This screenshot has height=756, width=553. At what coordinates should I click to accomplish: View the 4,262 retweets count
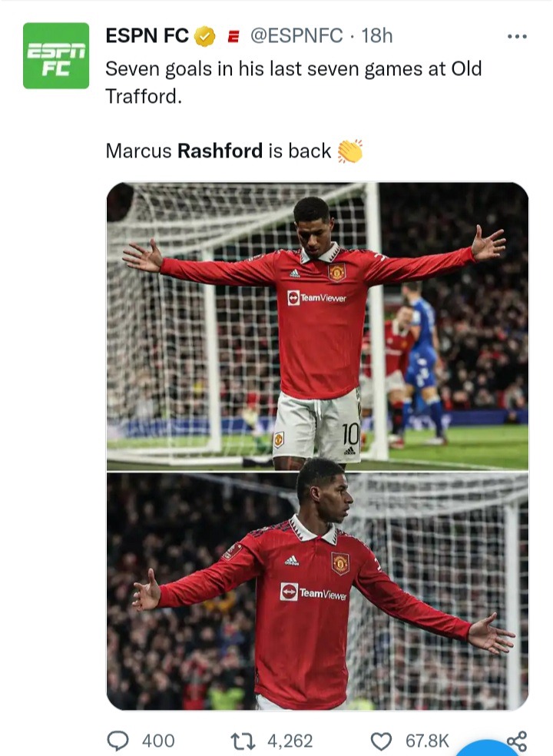point(290,741)
